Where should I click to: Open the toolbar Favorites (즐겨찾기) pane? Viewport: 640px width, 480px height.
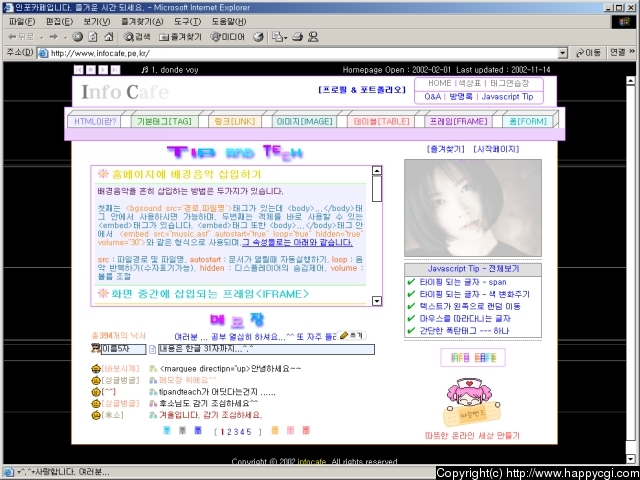(x=180, y=37)
